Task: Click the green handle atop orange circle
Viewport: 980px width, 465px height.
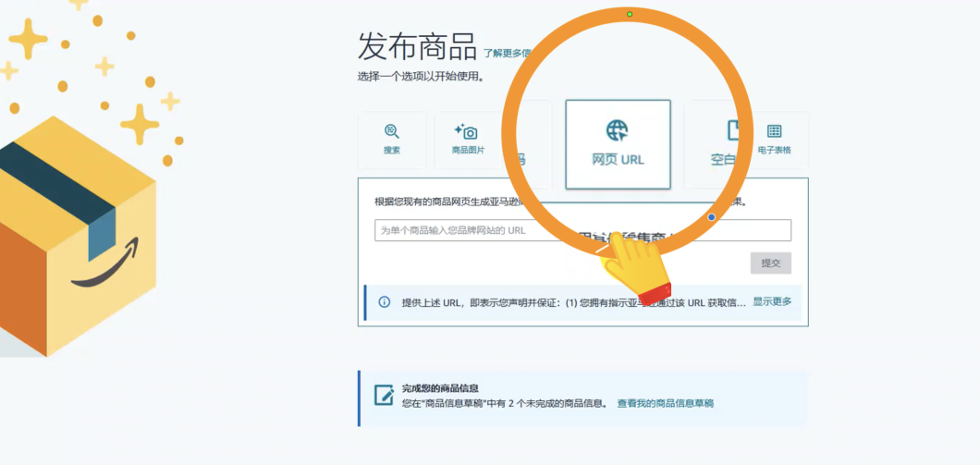Action: 630,14
